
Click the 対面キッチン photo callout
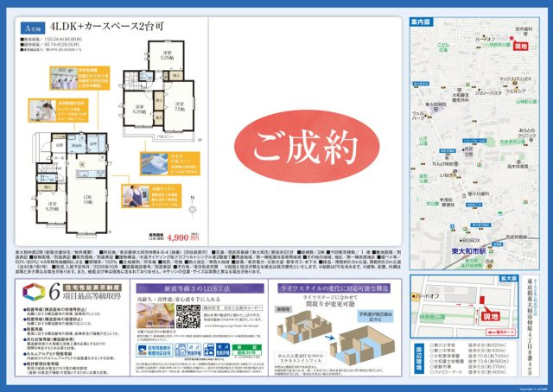pyautogui.click(x=151, y=196)
